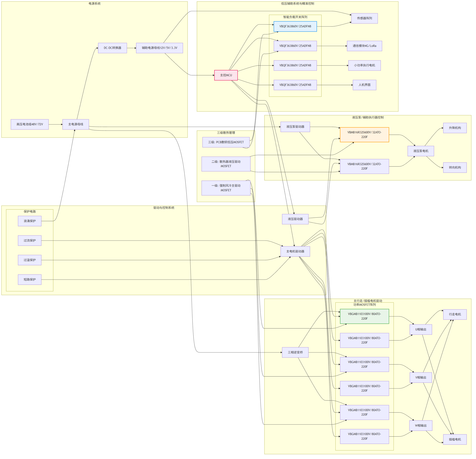This screenshot has height=459, width=476.
Task: Click the 主电机驱动器 node
Action: [295, 251]
